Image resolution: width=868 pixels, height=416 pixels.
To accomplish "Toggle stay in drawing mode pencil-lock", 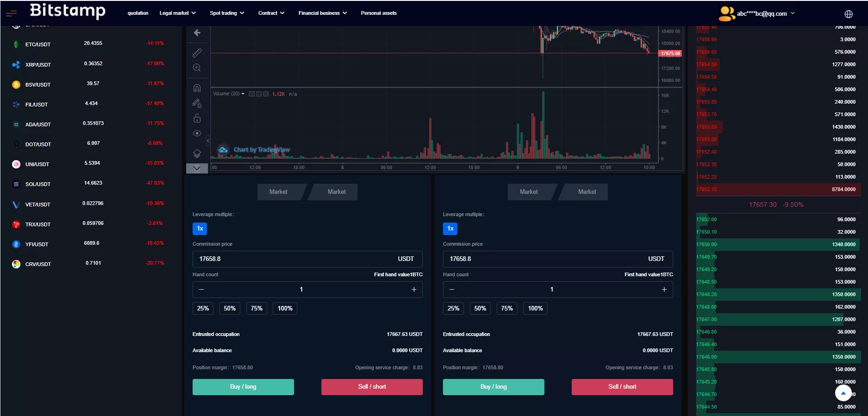I will click(197, 103).
